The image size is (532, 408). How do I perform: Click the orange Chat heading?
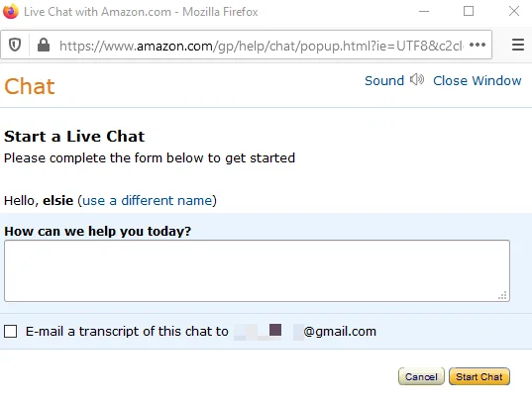(x=29, y=86)
